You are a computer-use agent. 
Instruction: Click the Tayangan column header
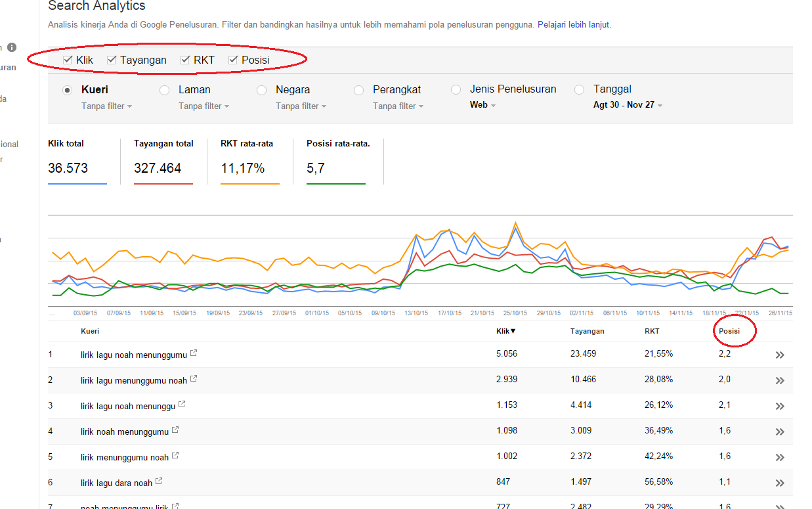click(587, 331)
